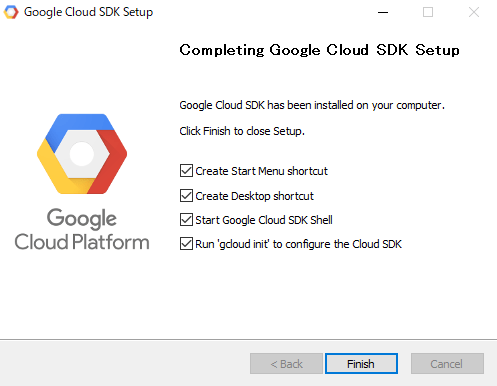497x386 pixels.
Task: Click the Completing Google Cloud SDK Setup heading
Action: (319, 50)
